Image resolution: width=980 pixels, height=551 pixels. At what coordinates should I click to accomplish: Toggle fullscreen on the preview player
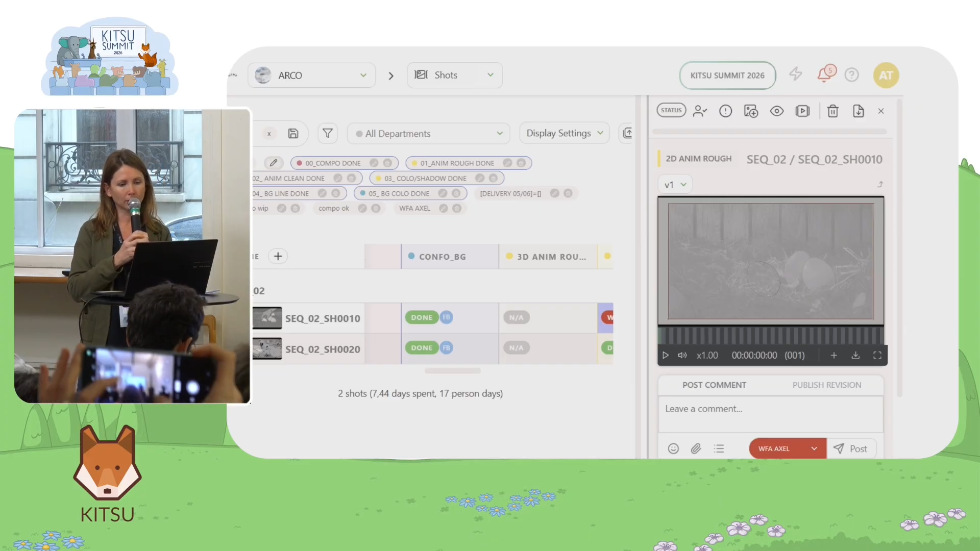point(877,355)
